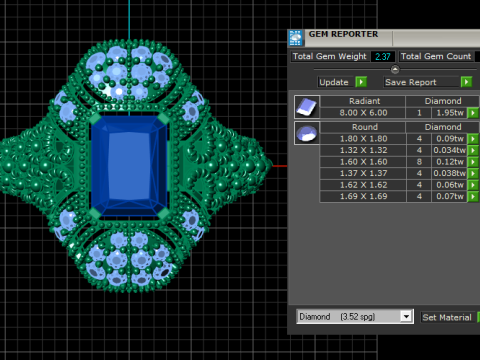Click green arrow for 1.60 X 1.60 row
Viewport: 480px width, 360px height.
[x=473, y=162]
